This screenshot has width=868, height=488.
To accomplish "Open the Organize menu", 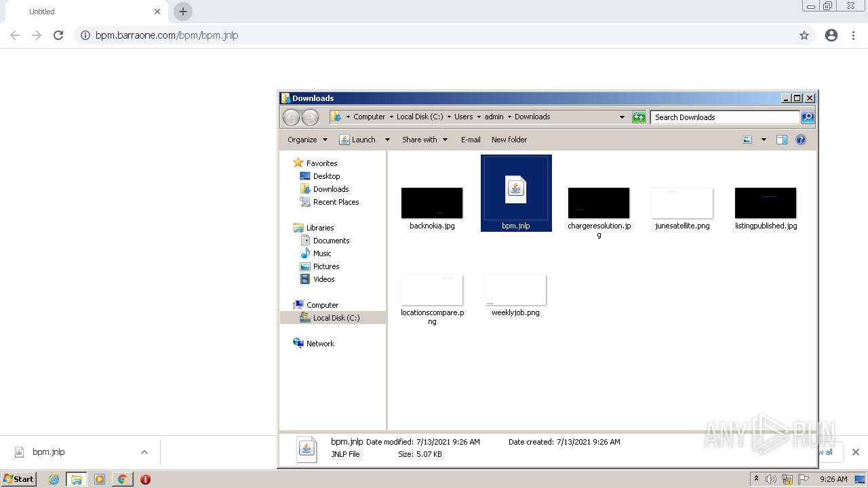I will tap(307, 140).
